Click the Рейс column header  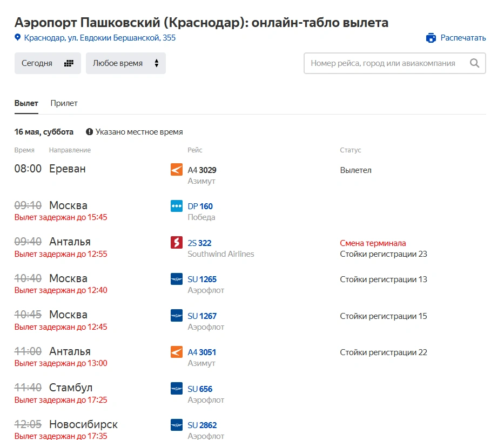pyautogui.click(x=195, y=150)
